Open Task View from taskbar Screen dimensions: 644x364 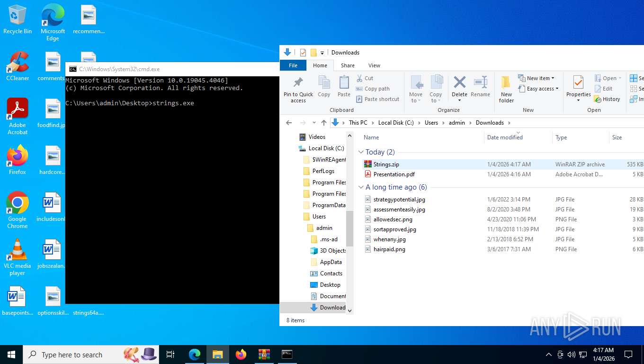click(x=170, y=354)
